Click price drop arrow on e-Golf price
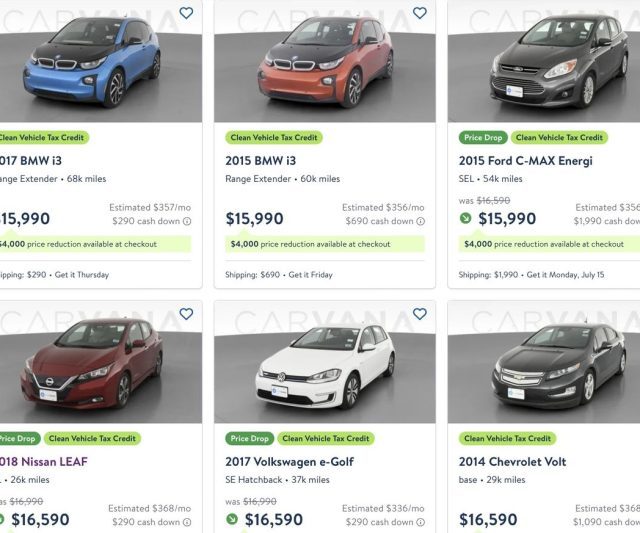Image resolution: width=640 pixels, height=533 pixels. pos(232,519)
